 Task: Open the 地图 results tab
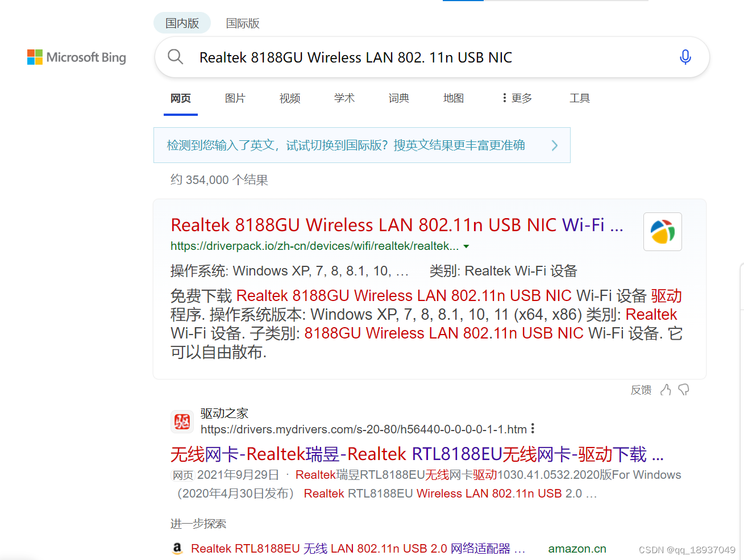pos(454,98)
